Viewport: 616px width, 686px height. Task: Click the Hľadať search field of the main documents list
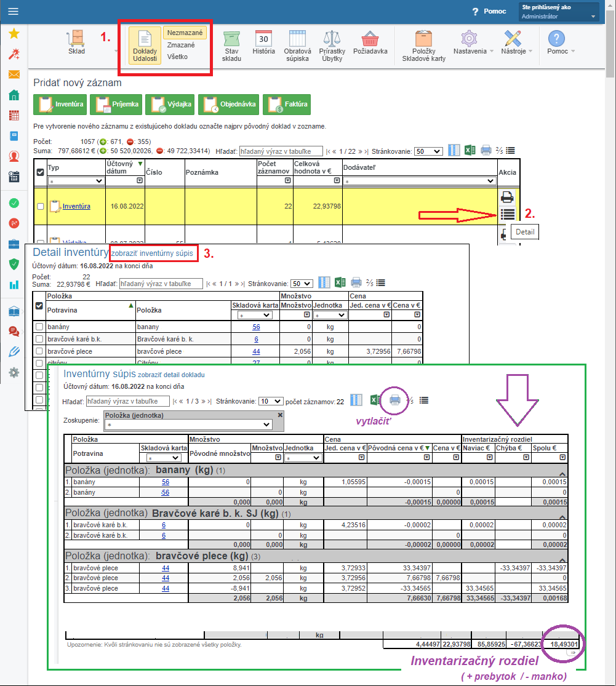click(x=281, y=151)
